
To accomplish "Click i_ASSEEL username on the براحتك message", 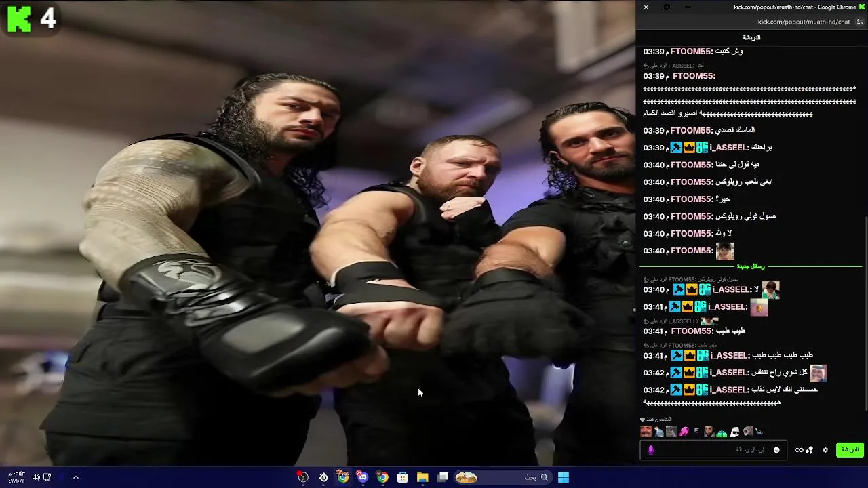I will point(729,148).
